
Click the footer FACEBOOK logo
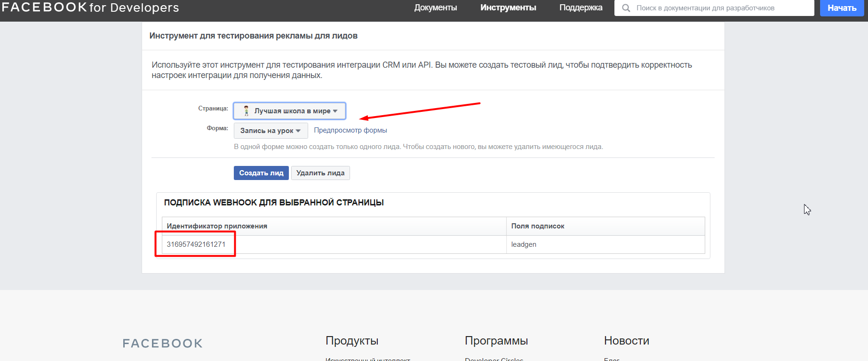click(163, 344)
